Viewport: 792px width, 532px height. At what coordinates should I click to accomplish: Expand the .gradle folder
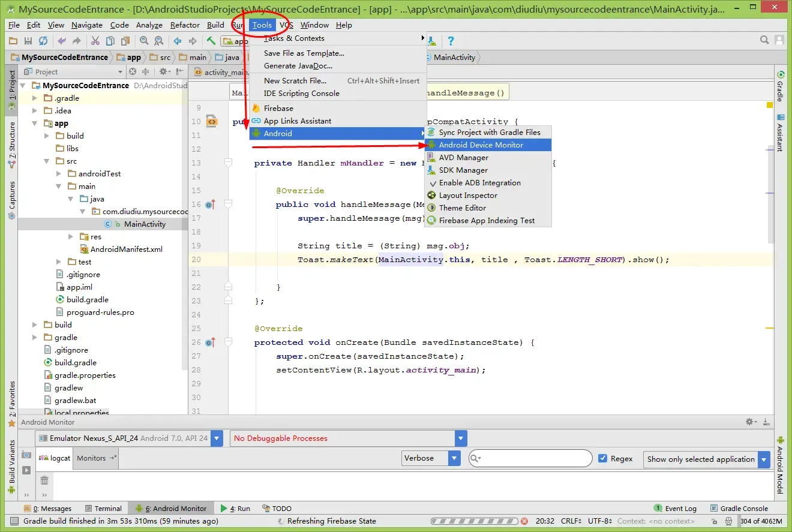coord(34,98)
